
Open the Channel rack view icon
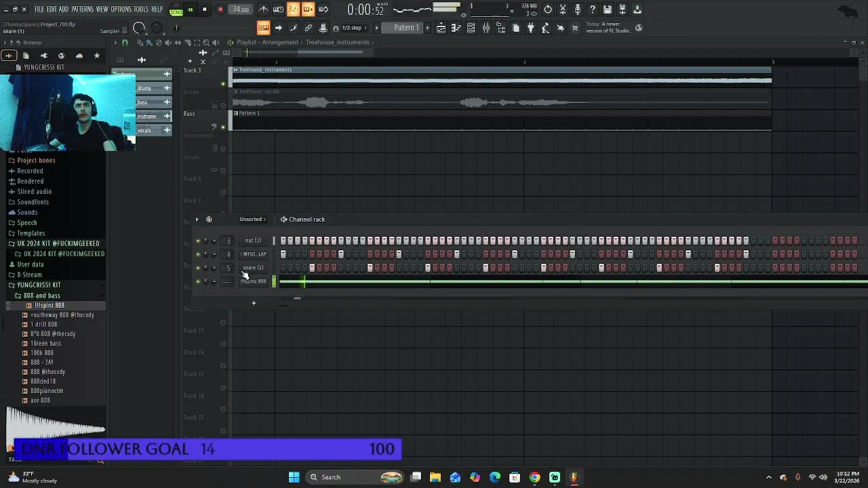pos(471,28)
